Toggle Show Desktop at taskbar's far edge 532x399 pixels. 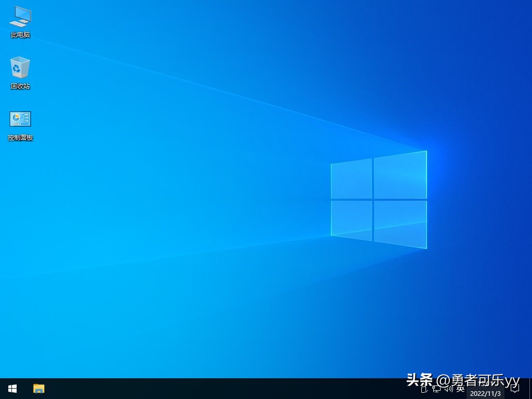pyautogui.click(x=530, y=389)
